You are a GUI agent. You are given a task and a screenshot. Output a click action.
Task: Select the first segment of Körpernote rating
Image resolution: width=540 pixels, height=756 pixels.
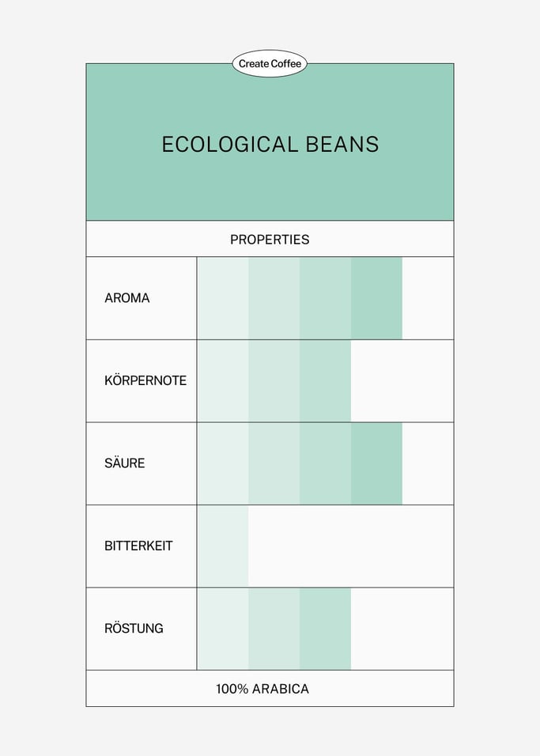pos(223,380)
